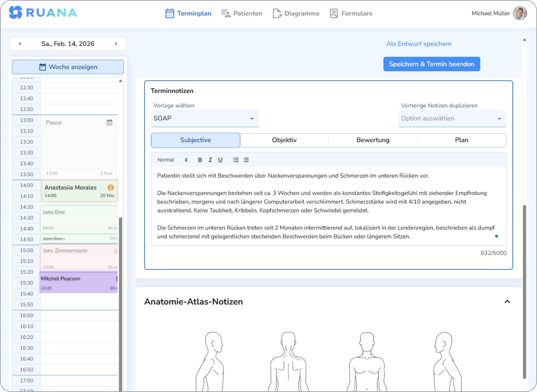Apply numbered list in the notes editor
This screenshot has height=392, width=537.
coord(235,159)
